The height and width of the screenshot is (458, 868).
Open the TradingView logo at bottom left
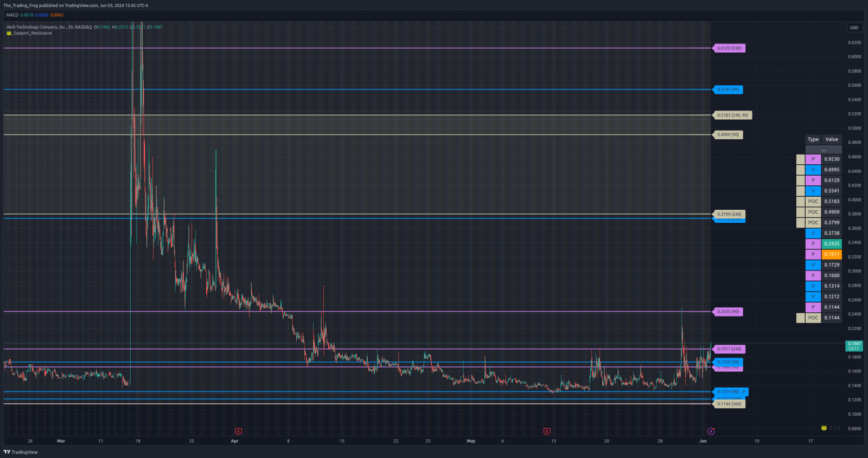tap(21, 452)
